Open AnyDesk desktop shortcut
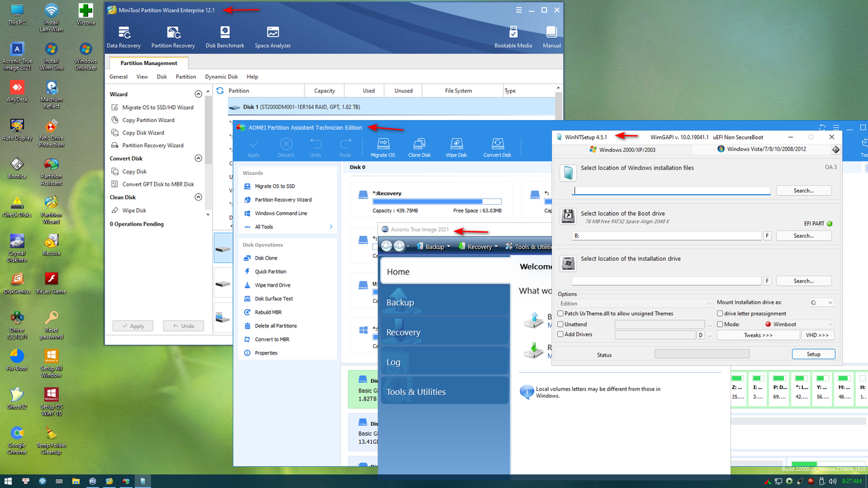 point(17,91)
